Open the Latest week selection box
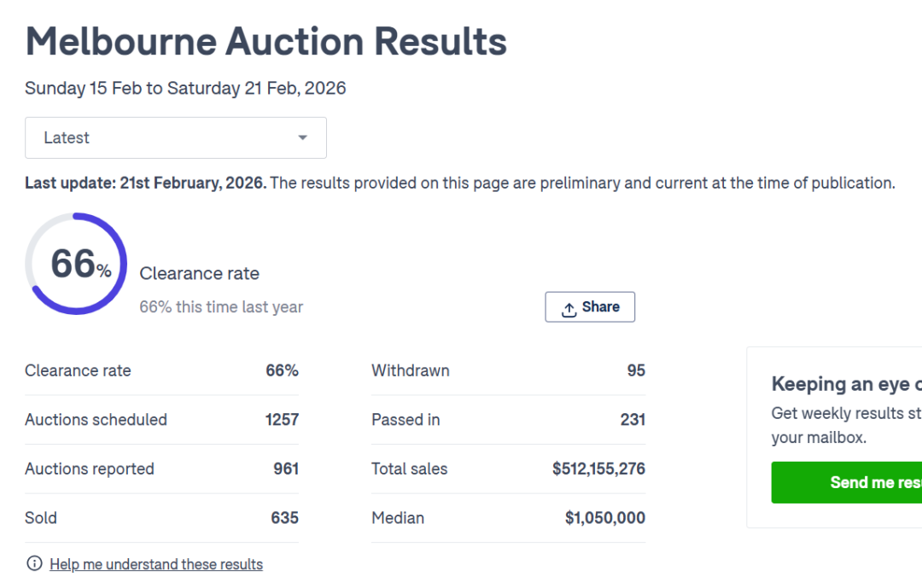This screenshot has height=588, width=922. [x=175, y=138]
